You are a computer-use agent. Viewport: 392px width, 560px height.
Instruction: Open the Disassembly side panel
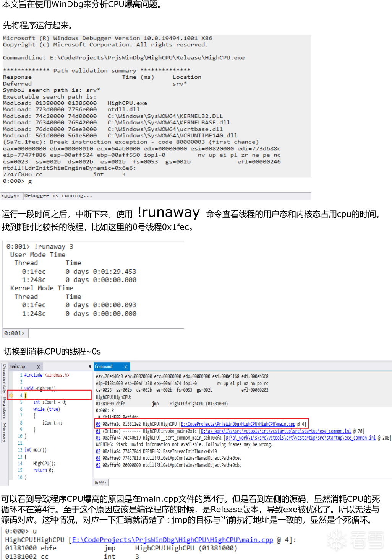(4, 379)
